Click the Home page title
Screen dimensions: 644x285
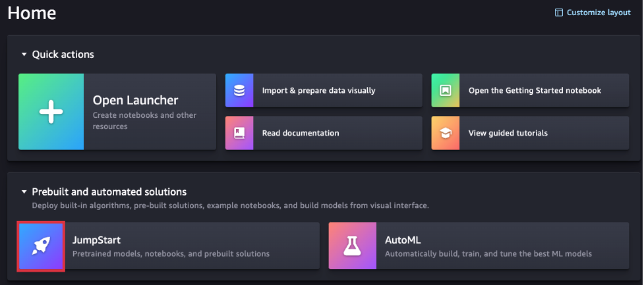tap(32, 13)
